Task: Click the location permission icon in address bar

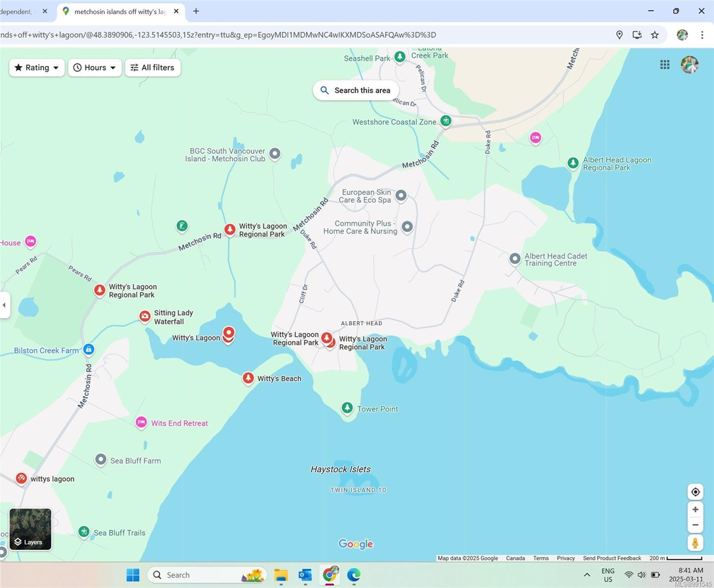Action: point(619,35)
